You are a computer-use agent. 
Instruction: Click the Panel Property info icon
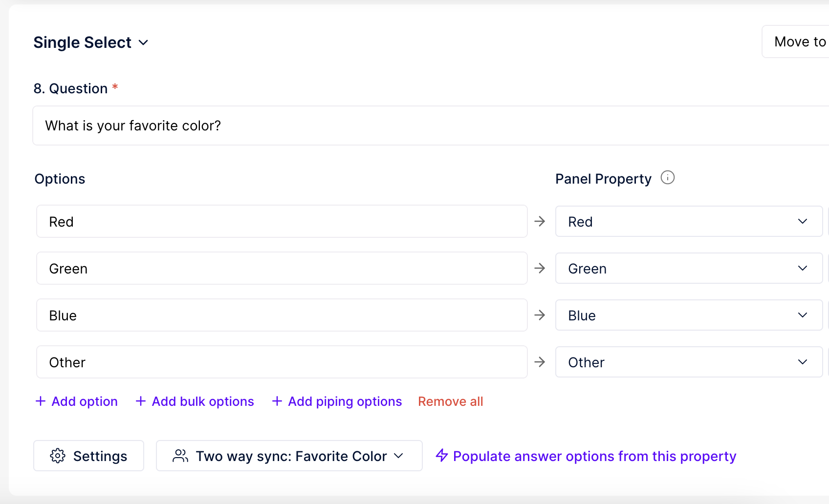(x=668, y=177)
